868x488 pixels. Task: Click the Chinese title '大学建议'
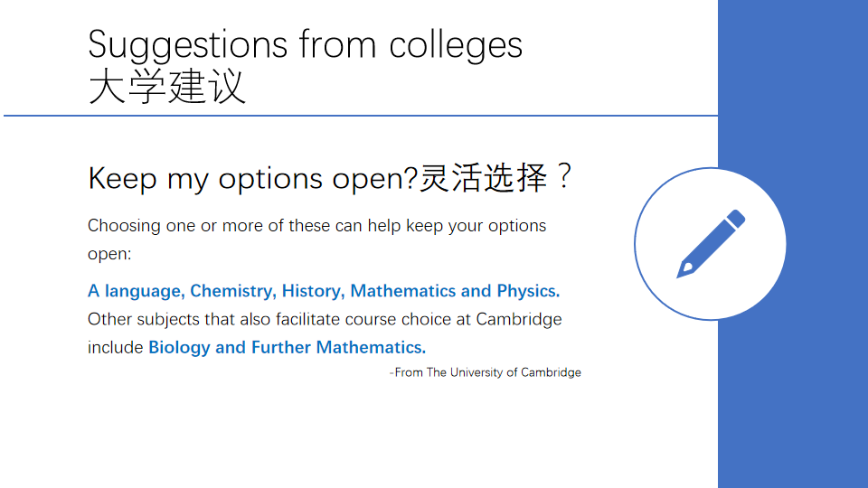point(166,87)
